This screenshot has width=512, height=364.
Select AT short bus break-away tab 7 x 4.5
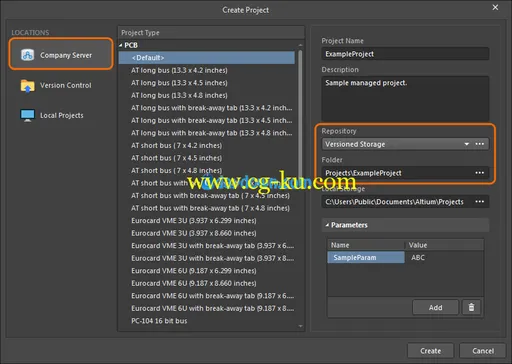(207, 196)
